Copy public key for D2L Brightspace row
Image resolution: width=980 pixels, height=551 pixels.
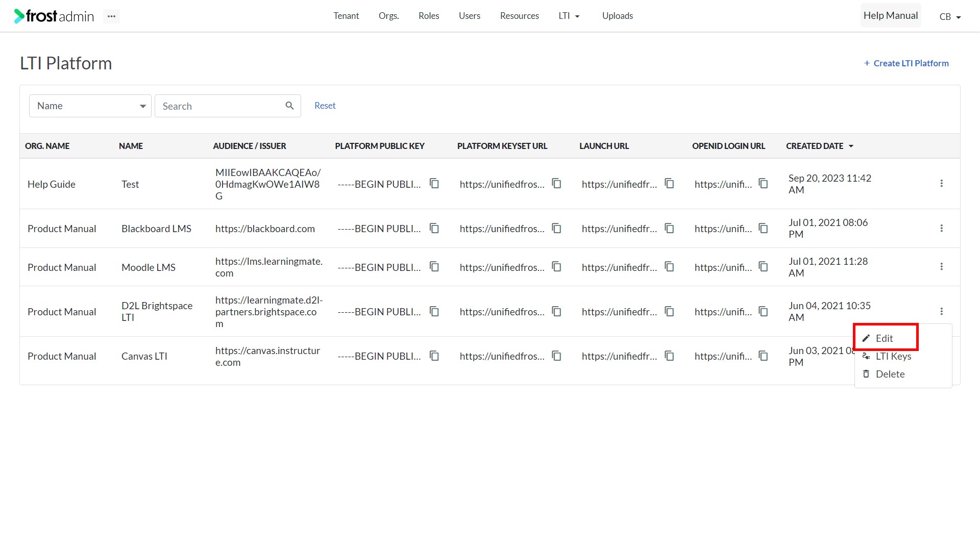434,311
